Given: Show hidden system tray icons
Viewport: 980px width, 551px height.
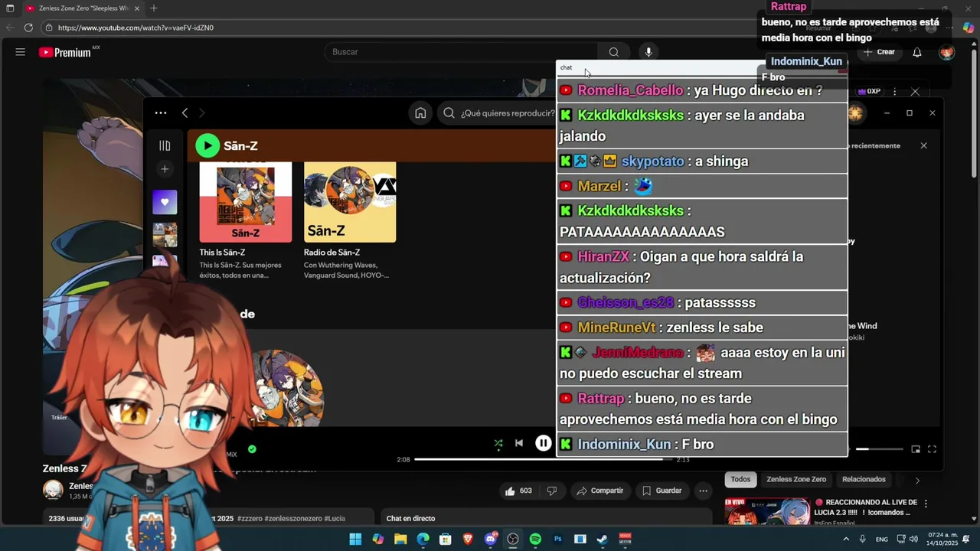Looking at the screenshot, I should [x=846, y=540].
